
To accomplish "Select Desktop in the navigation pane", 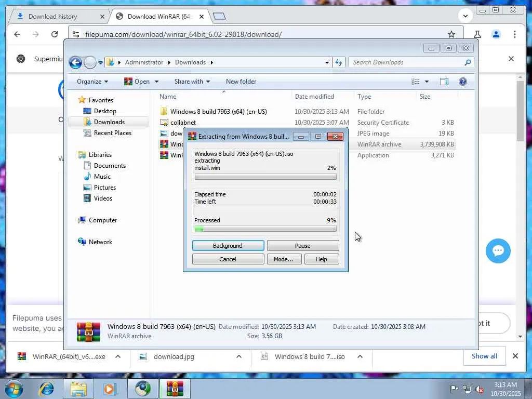I will tap(105, 111).
